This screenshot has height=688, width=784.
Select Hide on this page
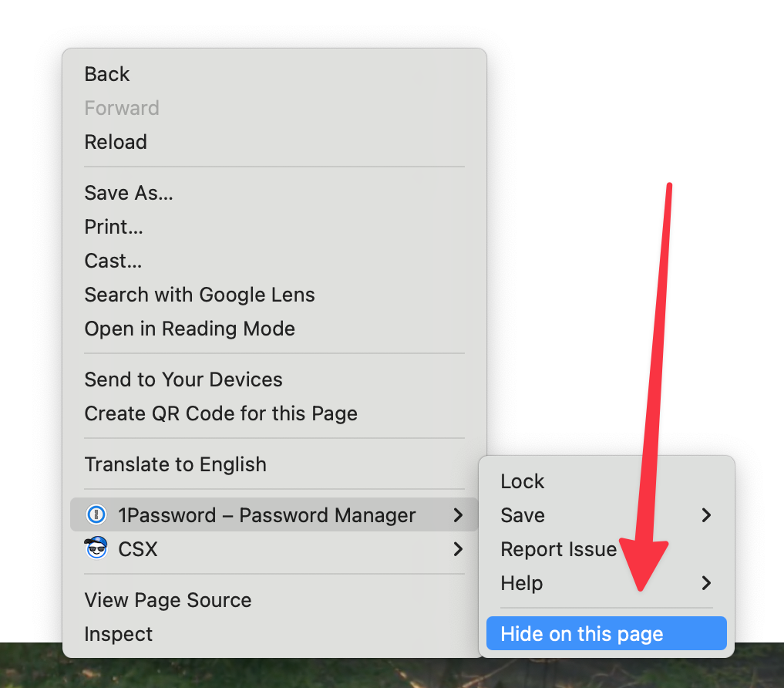[x=607, y=633]
